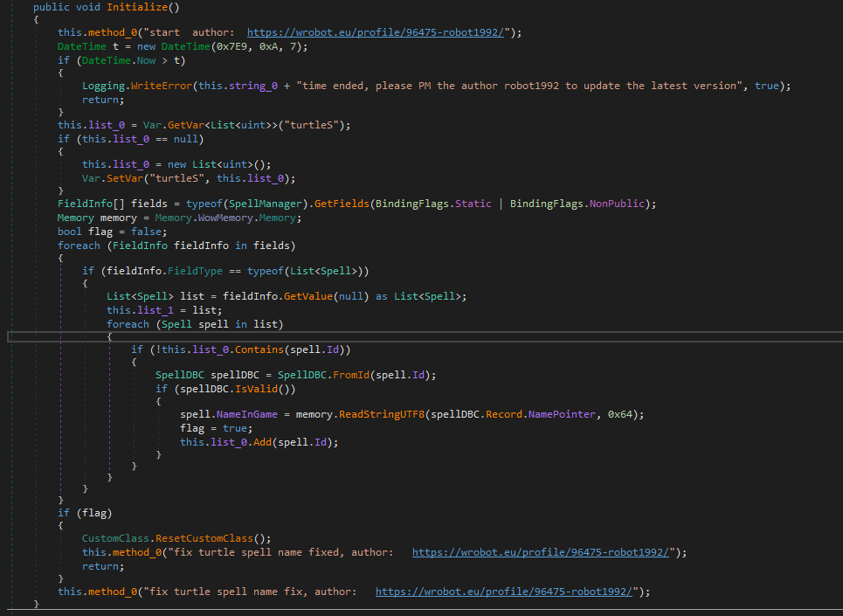Click the GetFields method call

point(342,204)
